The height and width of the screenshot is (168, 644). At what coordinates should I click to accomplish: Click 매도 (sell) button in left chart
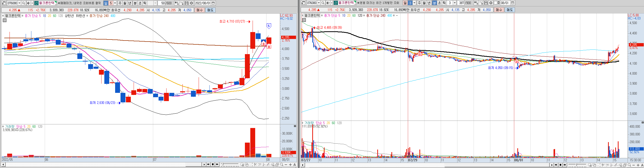tap(210, 10)
